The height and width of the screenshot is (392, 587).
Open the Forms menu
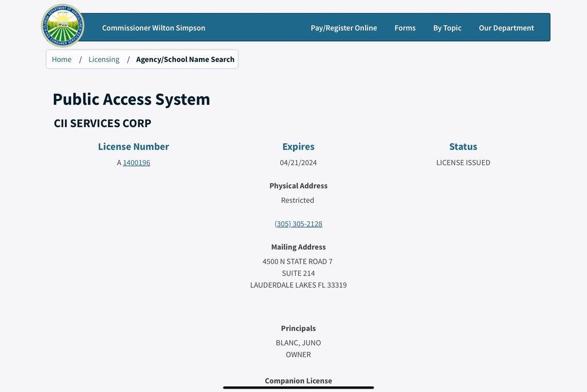tap(405, 28)
